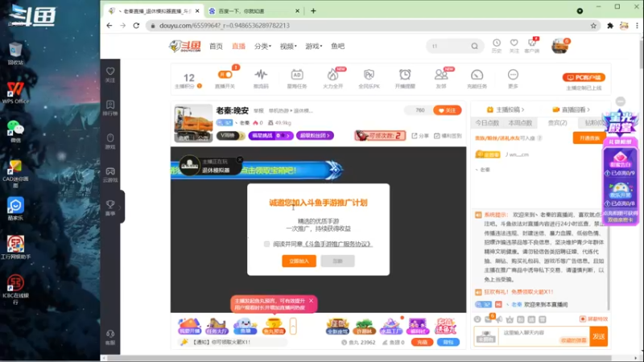The width and height of the screenshot is (644, 362).
Task: Collapse the activity icons with up chevron
Action: (293, 327)
